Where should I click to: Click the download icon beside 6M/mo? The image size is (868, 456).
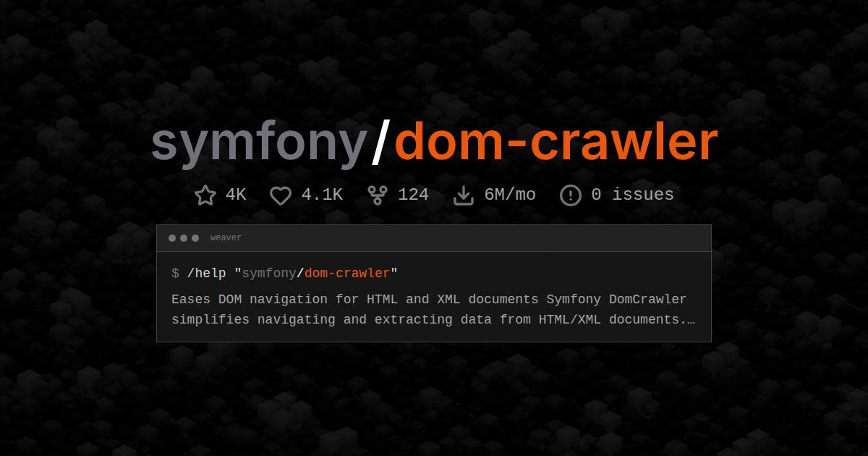point(463,195)
